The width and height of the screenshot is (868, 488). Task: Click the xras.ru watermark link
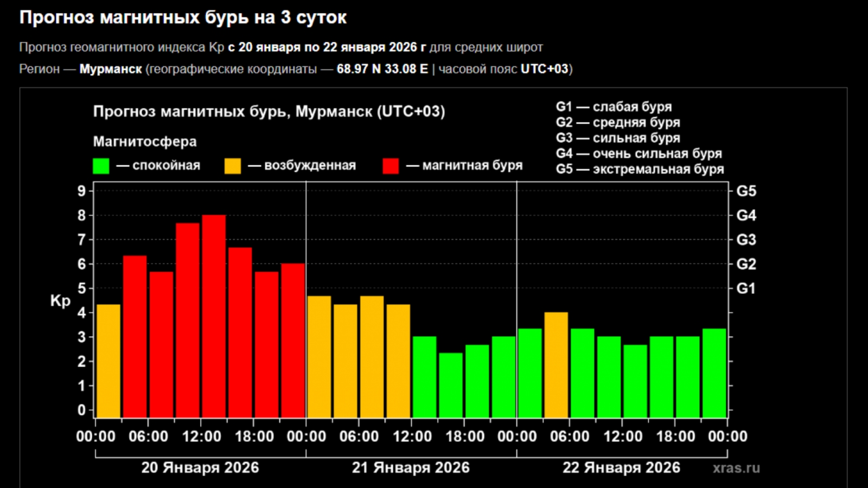point(736,468)
